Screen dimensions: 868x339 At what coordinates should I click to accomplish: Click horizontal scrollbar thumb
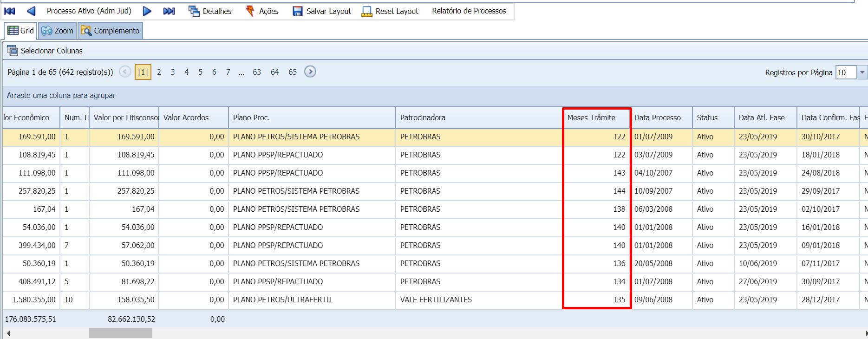pyautogui.click(x=121, y=333)
